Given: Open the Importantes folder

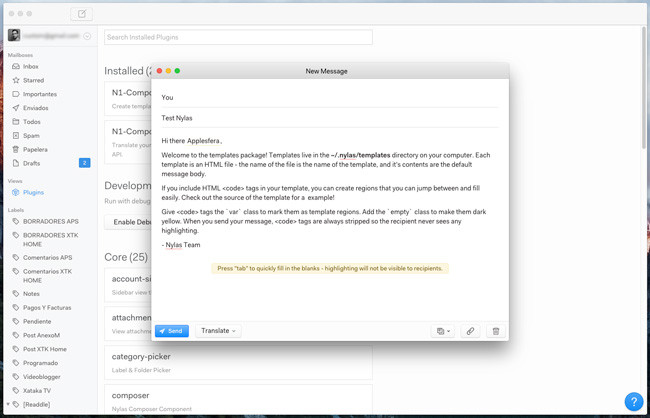Looking at the screenshot, I should 40,94.
